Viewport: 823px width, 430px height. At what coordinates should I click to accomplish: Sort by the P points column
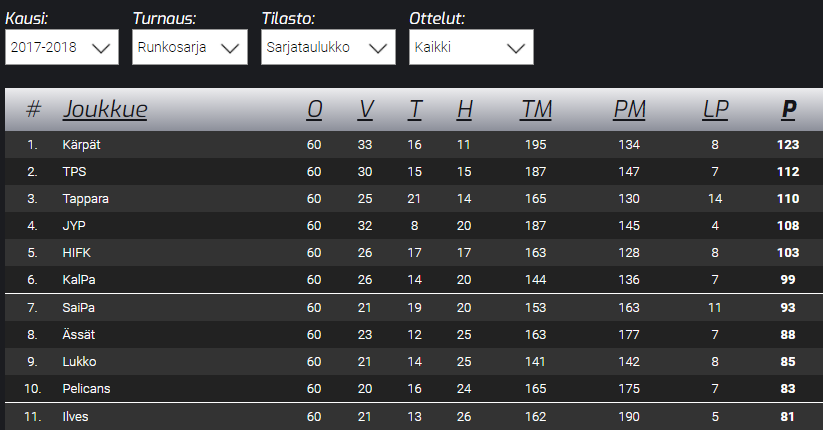[x=788, y=109]
